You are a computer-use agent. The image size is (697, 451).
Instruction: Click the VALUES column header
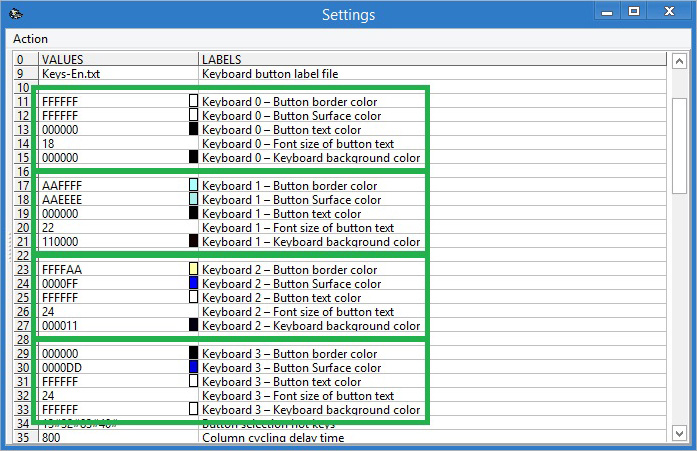click(119, 59)
